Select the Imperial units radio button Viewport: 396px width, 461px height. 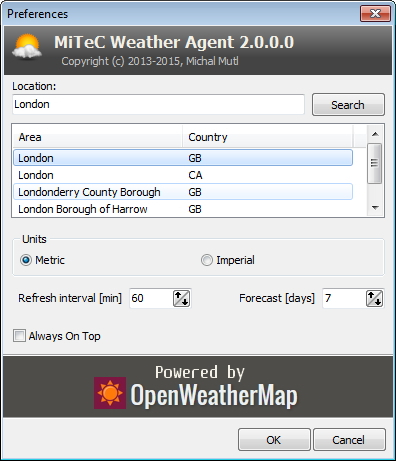[x=207, y=260]
